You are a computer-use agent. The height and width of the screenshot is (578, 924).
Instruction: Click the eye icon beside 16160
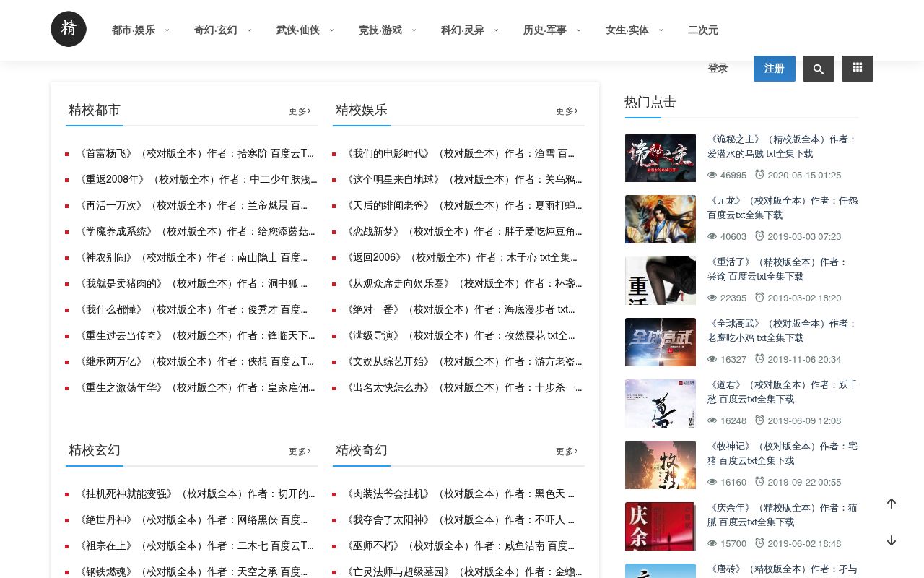click(712, 482)
